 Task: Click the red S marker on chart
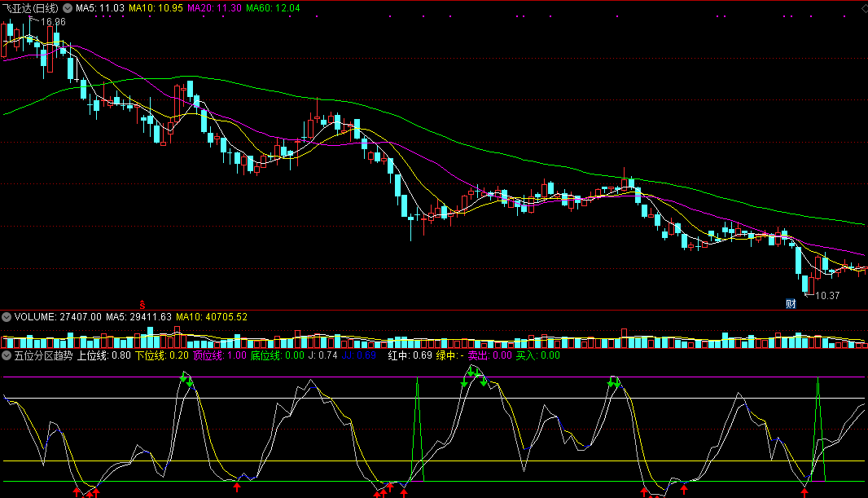142,305
